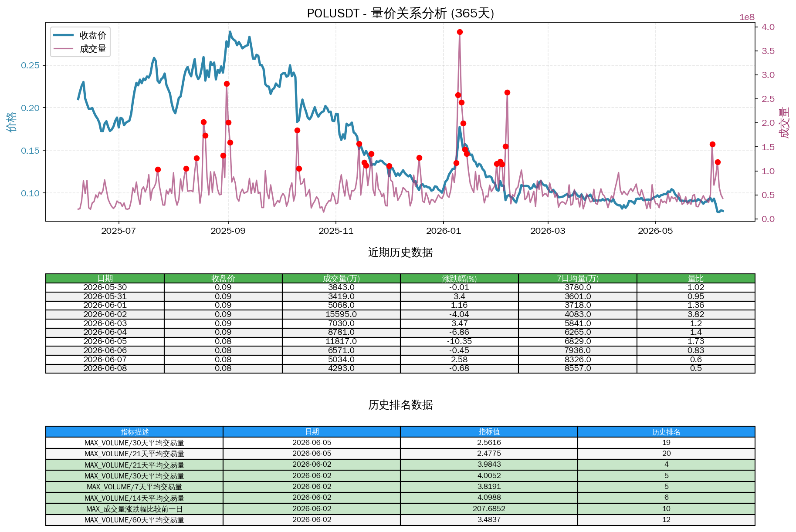Click the date cell 2026-05-31

(x=105, y=296)
